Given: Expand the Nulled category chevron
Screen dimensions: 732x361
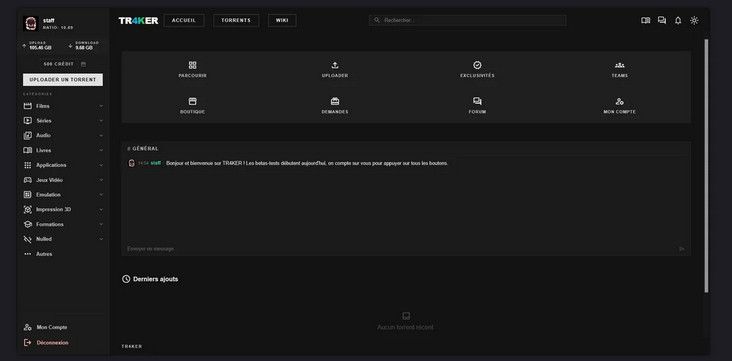Looking at the screenshot, I should tap(101, 239).
